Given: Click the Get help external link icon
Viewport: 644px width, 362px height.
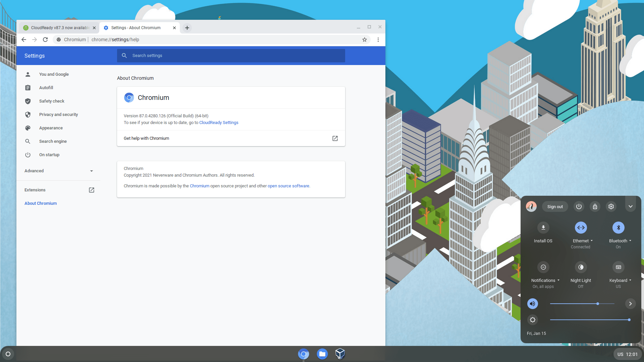Looking at the screenshot, I should coord(335,138).
